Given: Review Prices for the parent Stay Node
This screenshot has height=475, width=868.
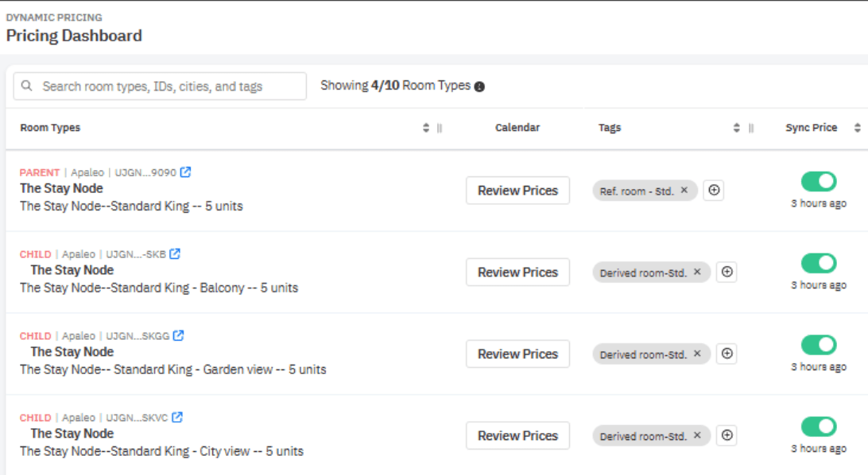Looking at the screenshot, I should [517, 190].
